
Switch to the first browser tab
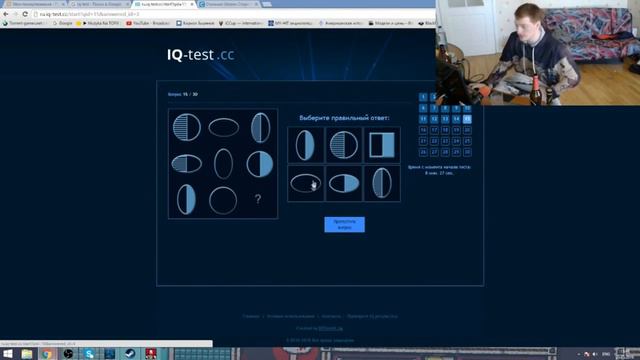click(x=34, y=4)
